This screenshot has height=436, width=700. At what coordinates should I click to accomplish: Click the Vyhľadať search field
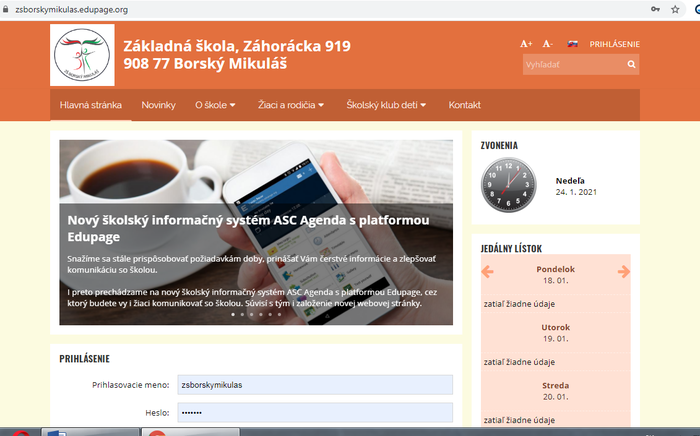click(572, 64)
